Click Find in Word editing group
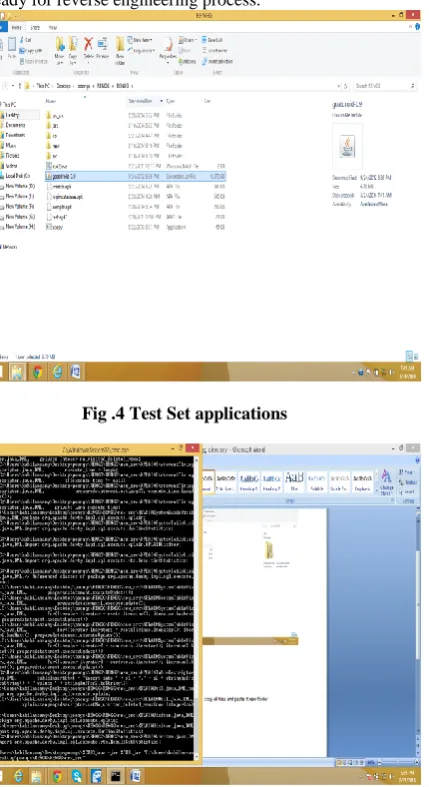The width and height of the screenshot is (429, 787). pyautogui.click(x=406, y=472)
